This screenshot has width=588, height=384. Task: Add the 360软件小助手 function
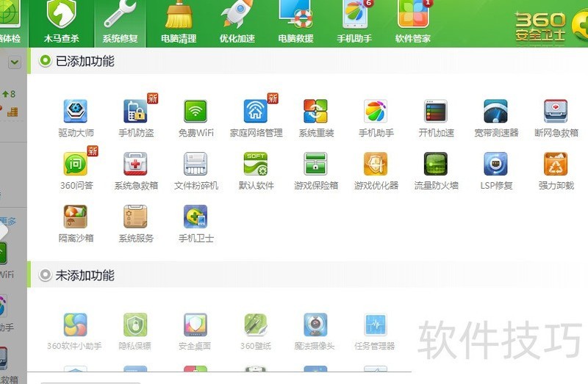[75, 332]
